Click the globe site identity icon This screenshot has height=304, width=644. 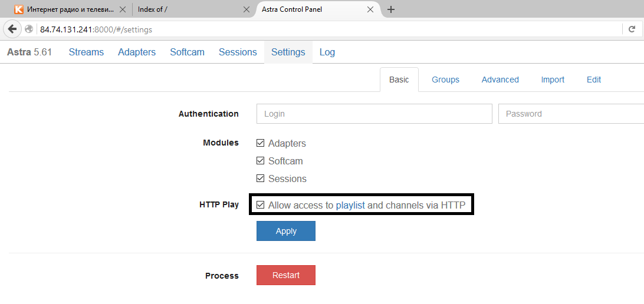click(x=29, y=29)
